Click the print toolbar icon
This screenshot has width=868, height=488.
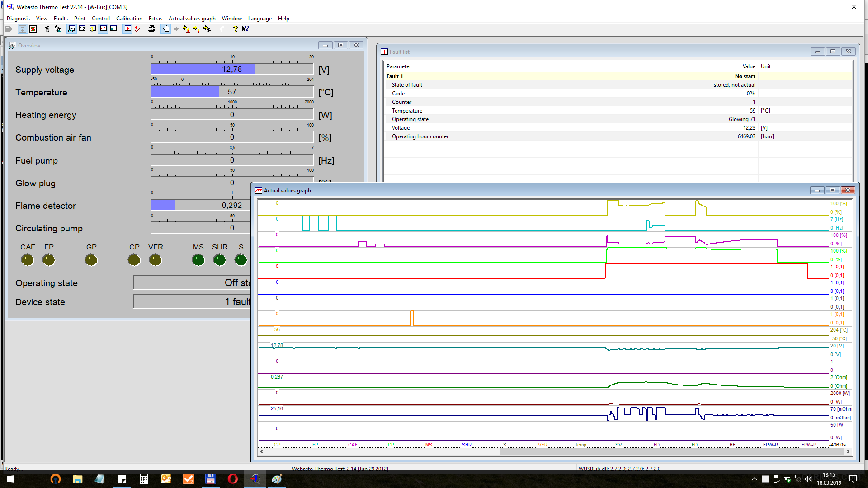point(151,29)
